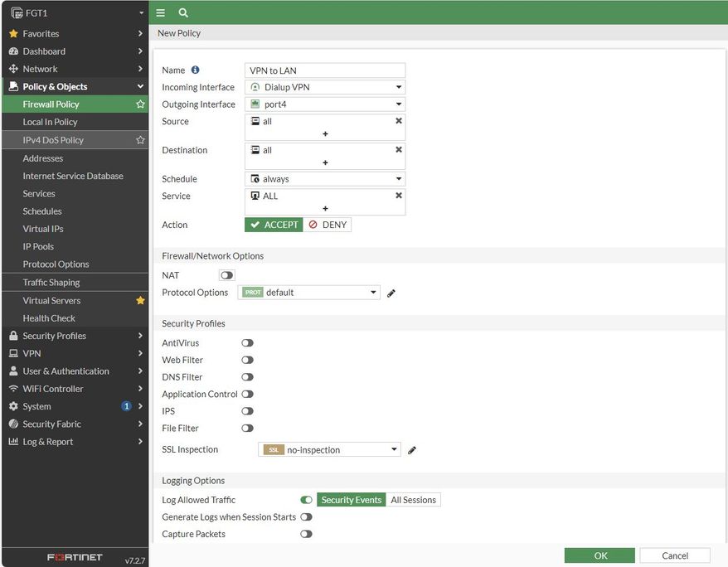Image resolution: width=728 pixels, height=567 pixels.
Task: Click the WiFi Controller signal icon
Action: tap(13, 389)
